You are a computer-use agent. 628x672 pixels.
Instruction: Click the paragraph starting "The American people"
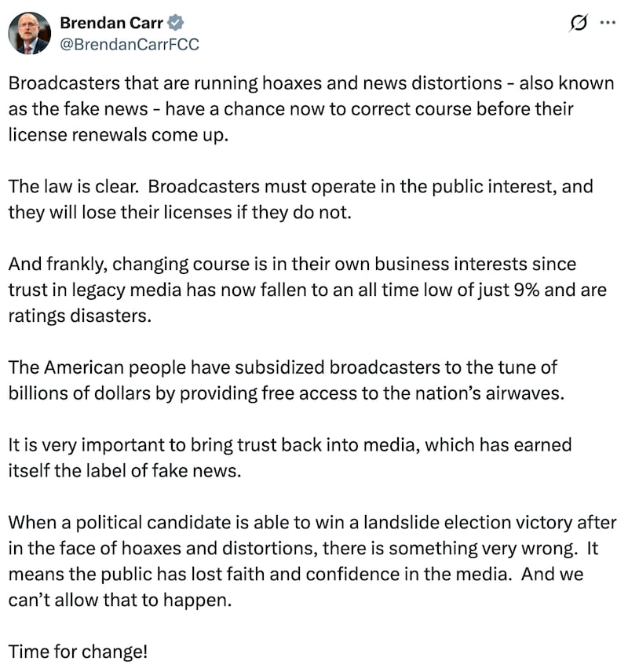(x=287, y=382)
